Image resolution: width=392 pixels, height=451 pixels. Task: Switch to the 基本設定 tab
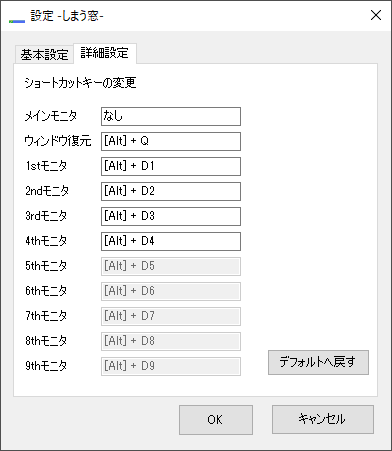44,54
